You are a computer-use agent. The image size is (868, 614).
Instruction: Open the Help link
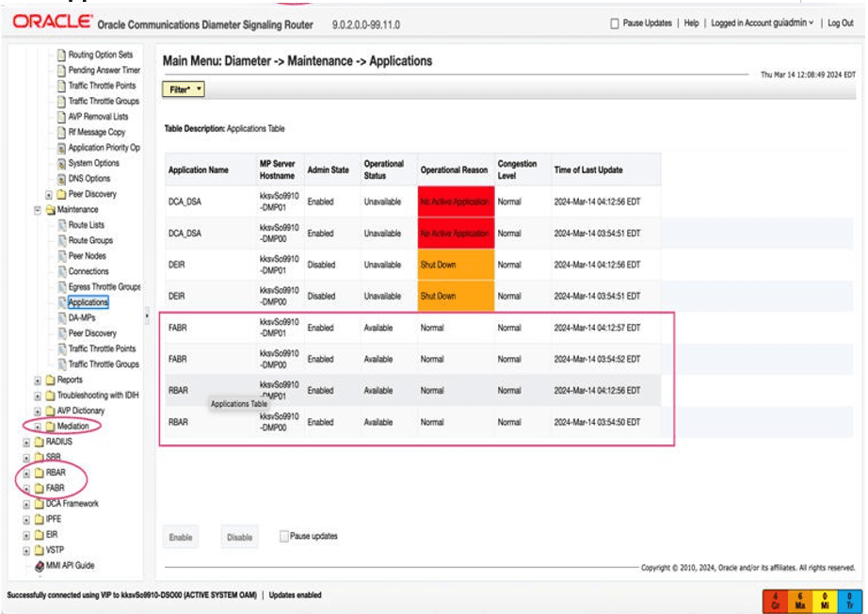[691, 24]
